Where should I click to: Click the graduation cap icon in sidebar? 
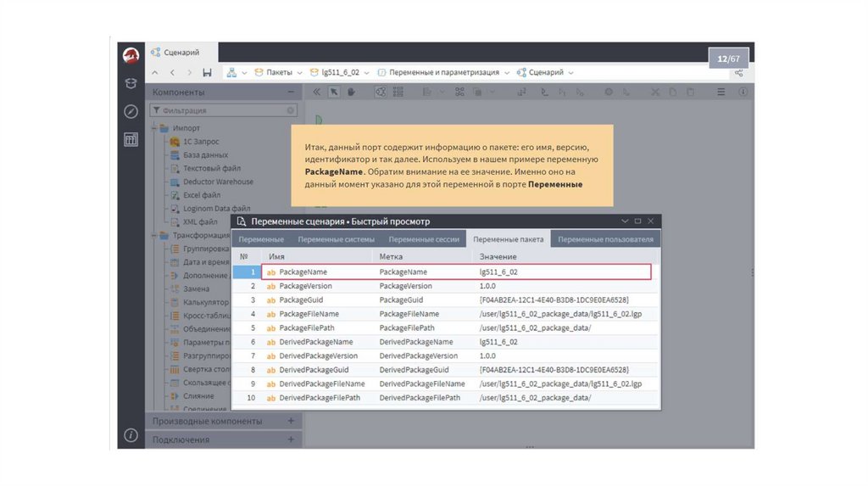pyautogui.click(x=131, y=83)
